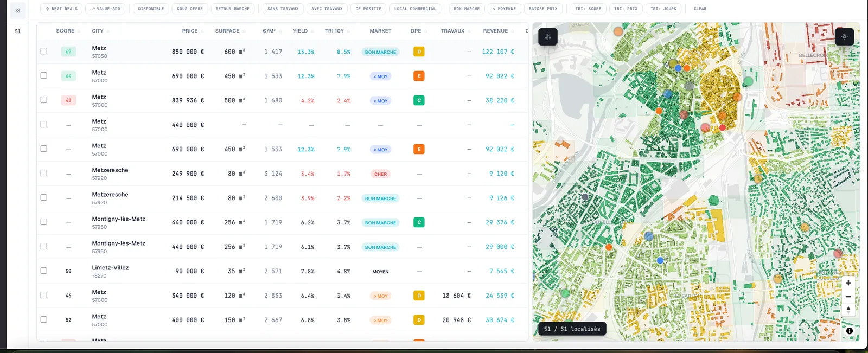868x353 pixels.
Task: Apply the BON MARCHE filter chip in the toolbar
Action: (x=467, y=9)
